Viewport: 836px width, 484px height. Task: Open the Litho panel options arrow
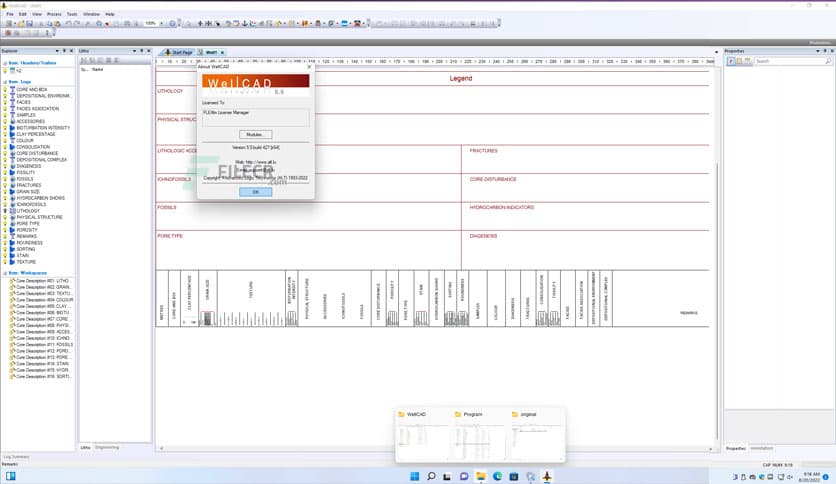[134, 51]
